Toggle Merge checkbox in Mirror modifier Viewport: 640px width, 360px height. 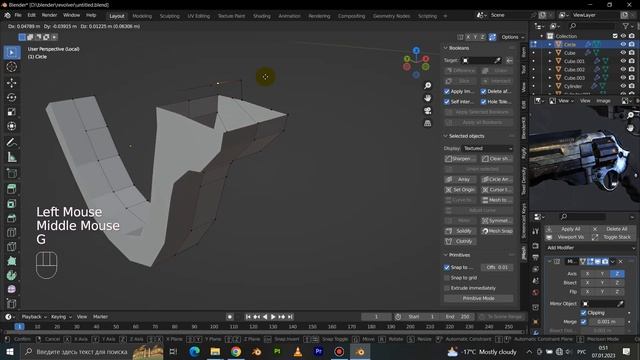coord(584,322)
